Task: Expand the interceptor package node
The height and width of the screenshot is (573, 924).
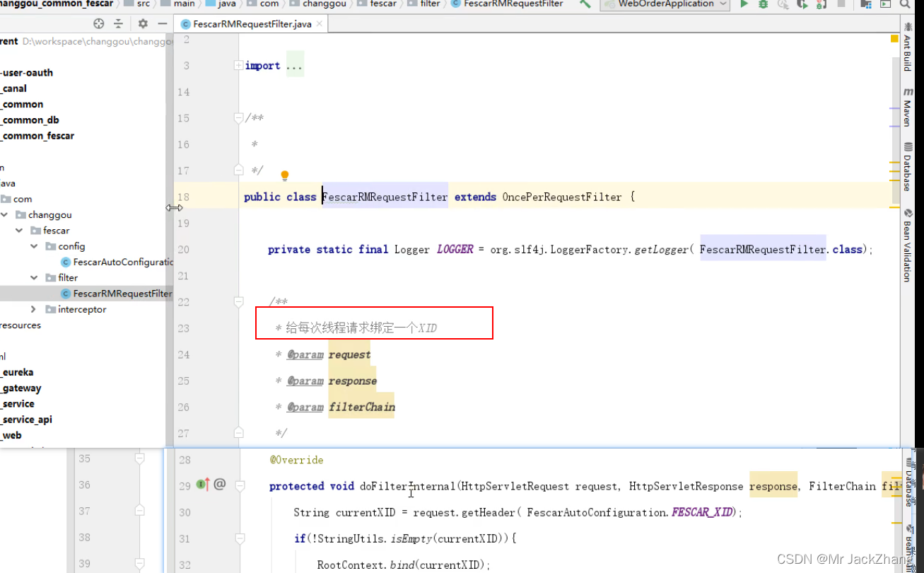Action: click(x=34, y=309)
